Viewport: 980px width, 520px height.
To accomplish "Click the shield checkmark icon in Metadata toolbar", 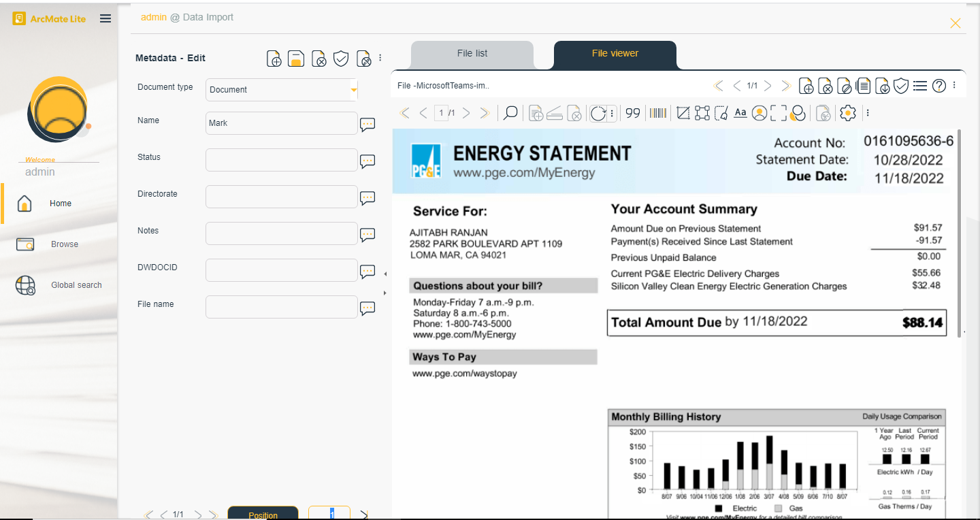I will pos(341,59).
